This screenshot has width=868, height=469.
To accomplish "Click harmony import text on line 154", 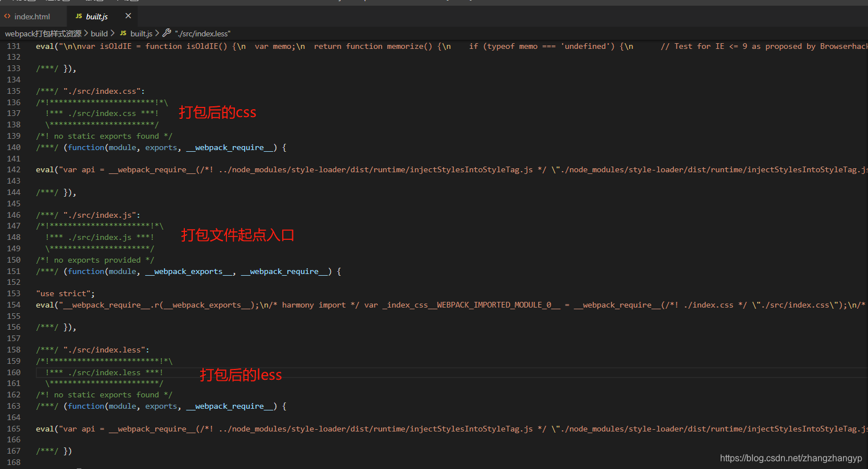I will (314, 305).
